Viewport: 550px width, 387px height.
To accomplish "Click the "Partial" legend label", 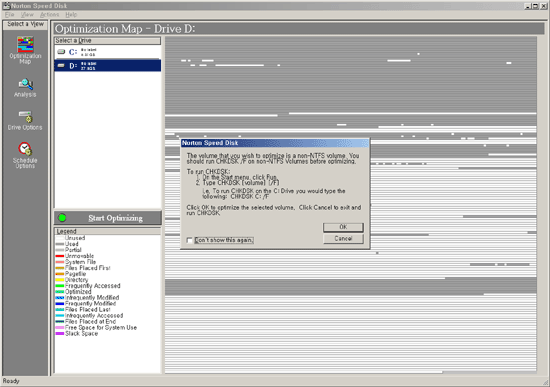I will 73,250.
